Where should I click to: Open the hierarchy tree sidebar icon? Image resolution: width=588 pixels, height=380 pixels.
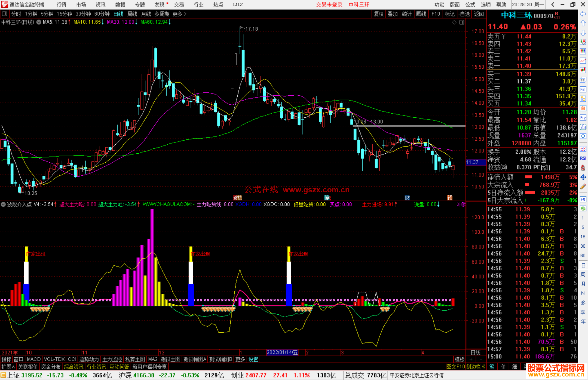583,99
